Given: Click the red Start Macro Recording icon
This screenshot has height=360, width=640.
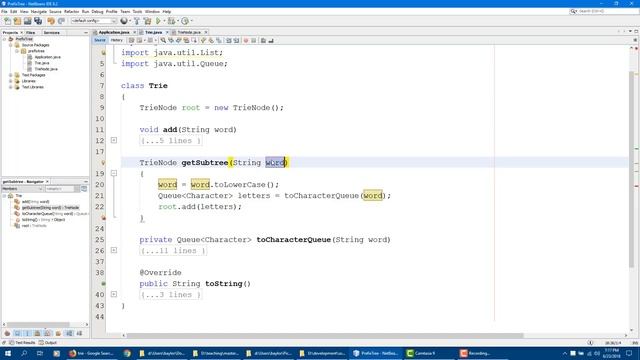Looking at the screenshot, I should (x=246, y=40).
